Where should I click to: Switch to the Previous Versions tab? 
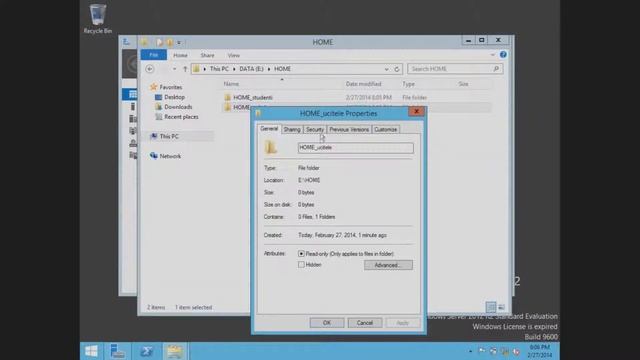pos(349,129)
